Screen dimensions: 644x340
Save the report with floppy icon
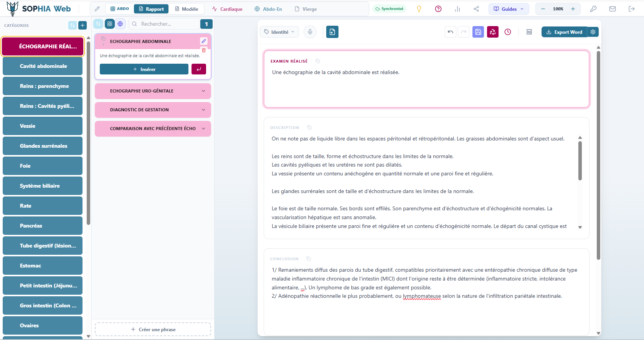(478, 32)
